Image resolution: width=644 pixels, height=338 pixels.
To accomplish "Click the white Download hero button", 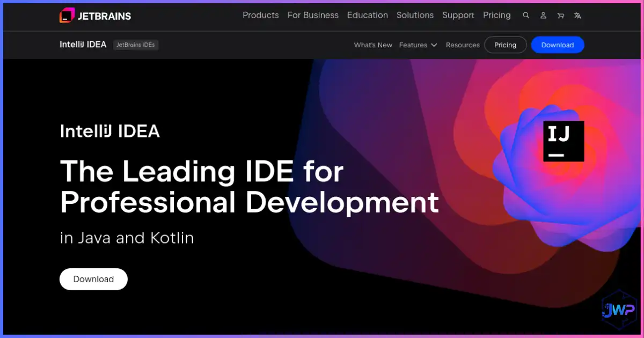I will [x=93, y=279].
